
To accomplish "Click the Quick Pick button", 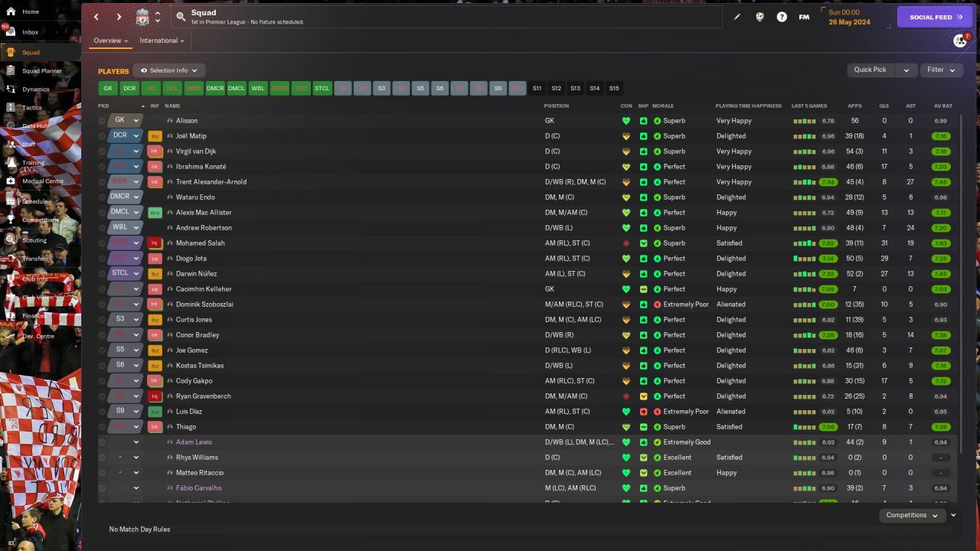I will point(872,70).
